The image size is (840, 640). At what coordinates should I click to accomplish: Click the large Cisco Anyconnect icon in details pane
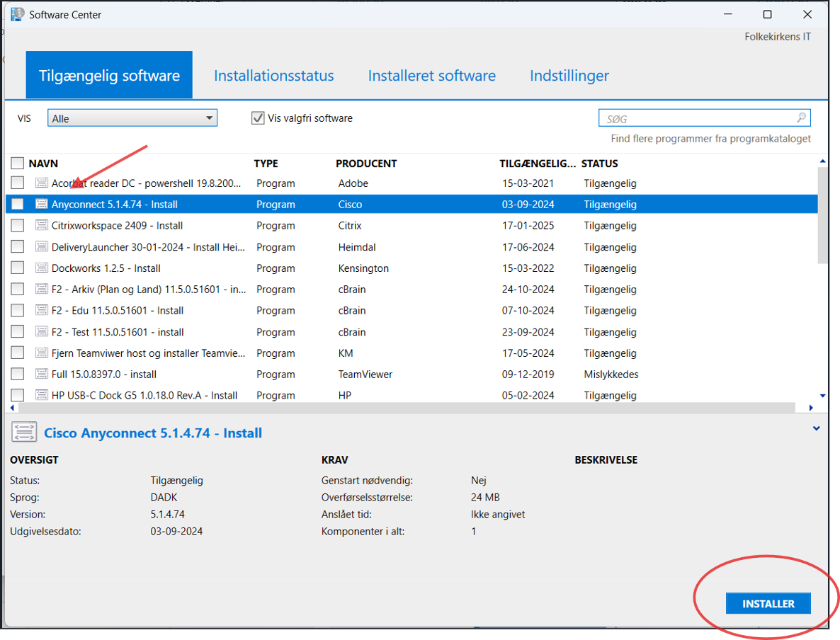[x=24, y=432]
